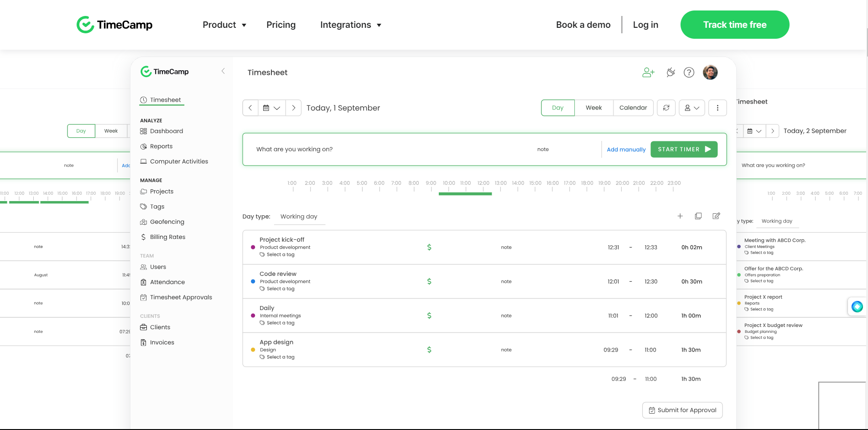
Task: Open integrations using the plug icon
Action: [670, 72]
